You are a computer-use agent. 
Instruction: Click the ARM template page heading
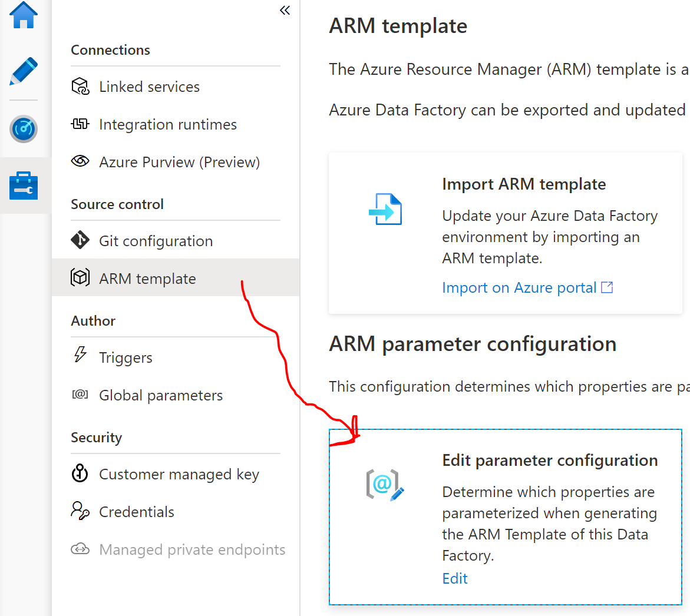point(398,26)
